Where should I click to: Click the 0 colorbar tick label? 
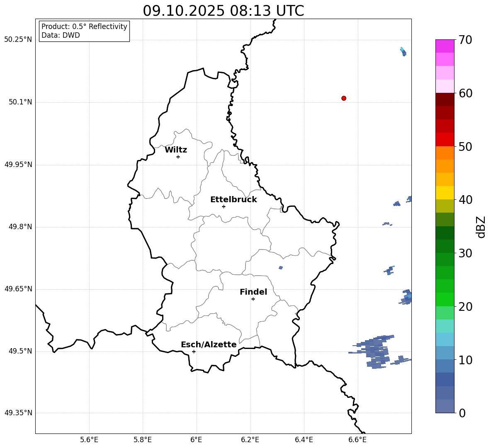(x=462, y=413)
